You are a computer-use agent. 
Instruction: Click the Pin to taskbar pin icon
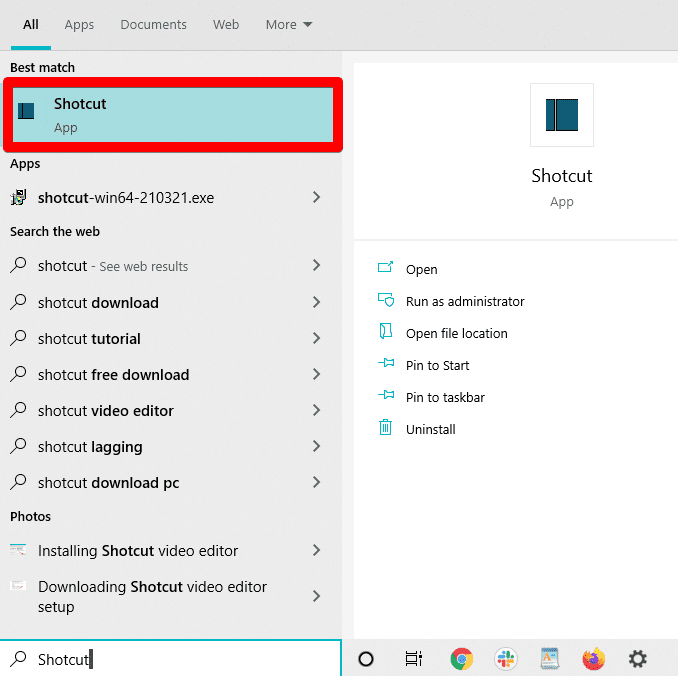click(x=386, y=395)
